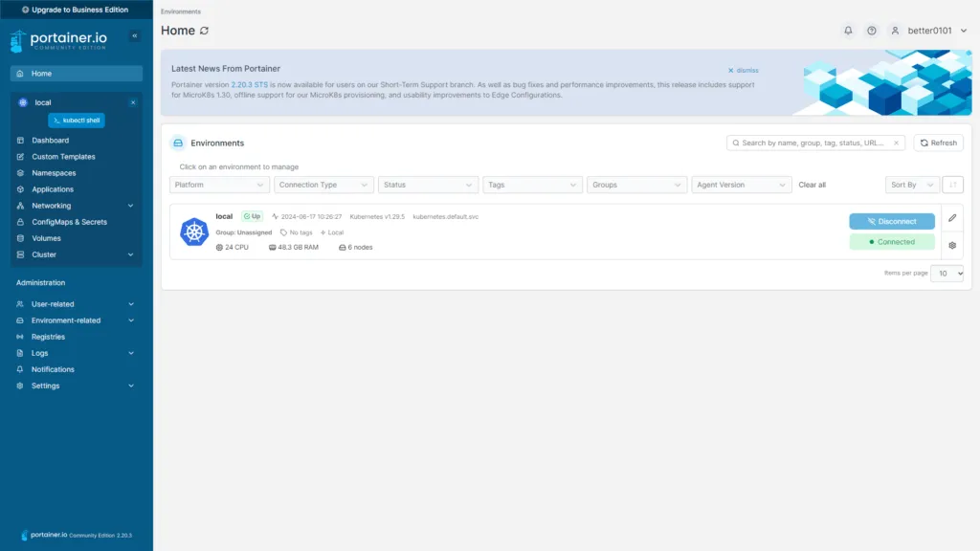Viewport: 980px width, 551px height.
Task: Click the Disconnect button
Action: (891, 221)
